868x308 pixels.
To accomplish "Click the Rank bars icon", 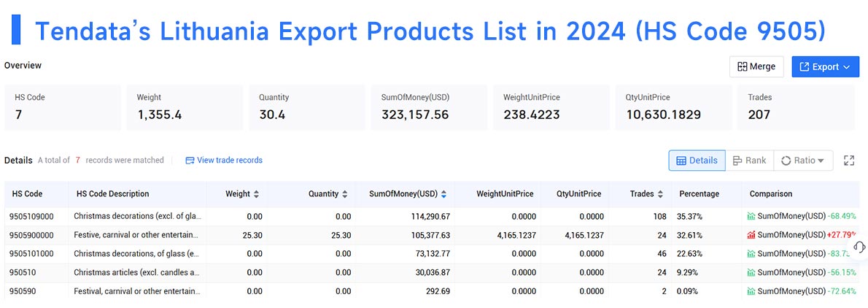I will tap(737, 160).
